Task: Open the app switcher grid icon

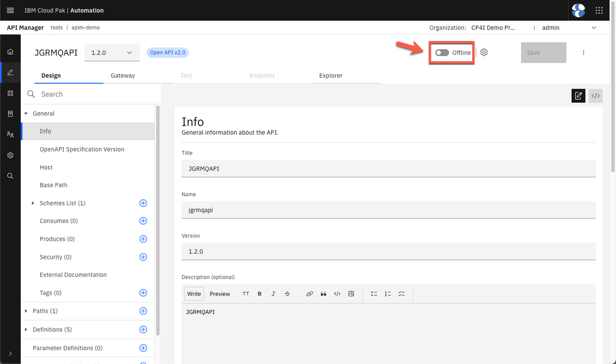Action: pos(599,10)
